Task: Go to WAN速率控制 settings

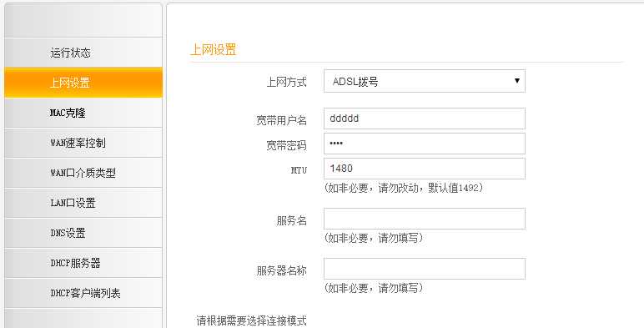Action: pos(83,143)
